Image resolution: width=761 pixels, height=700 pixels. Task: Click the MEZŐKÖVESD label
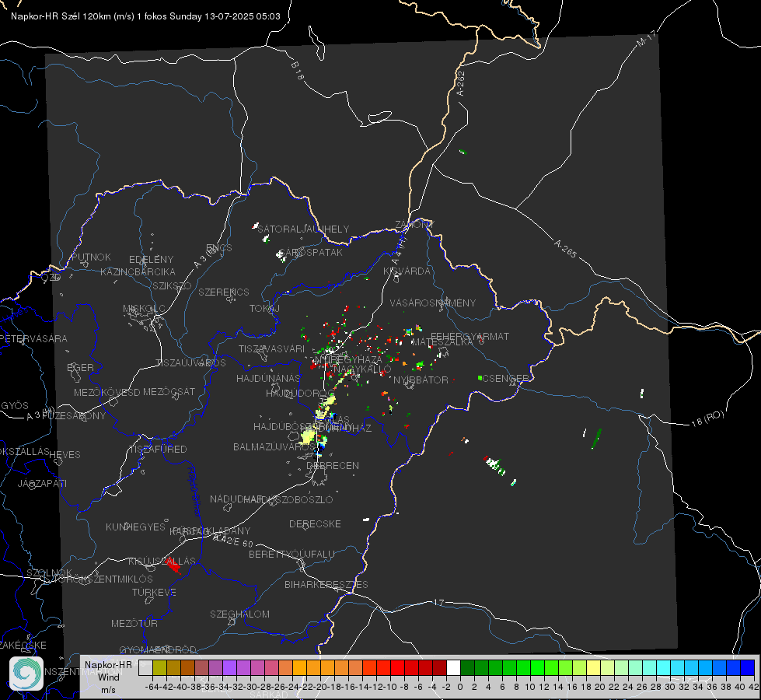pos(106,392)
